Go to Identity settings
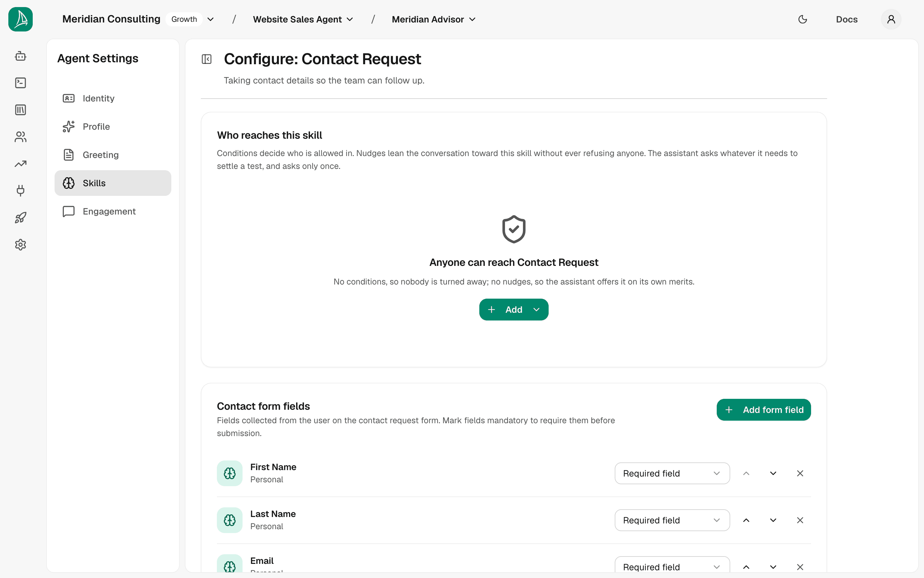 click(113, 98)
